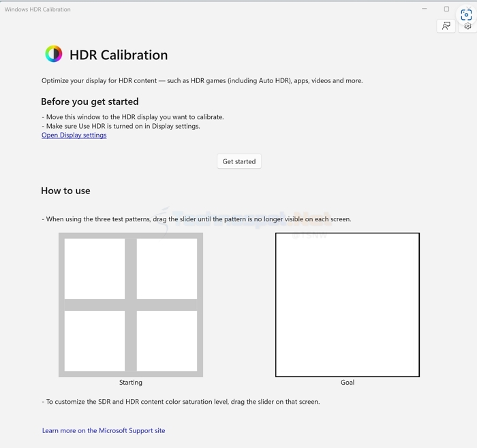Click the blue screen capture overlay icon

pyautogui.click(x=466, y=14)
